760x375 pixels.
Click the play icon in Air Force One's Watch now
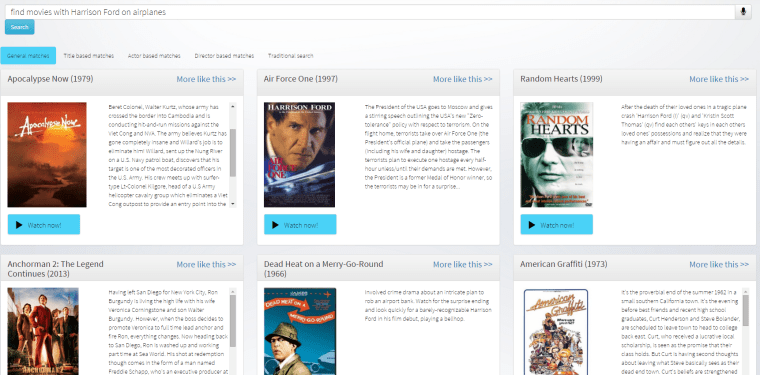[275, 225]
